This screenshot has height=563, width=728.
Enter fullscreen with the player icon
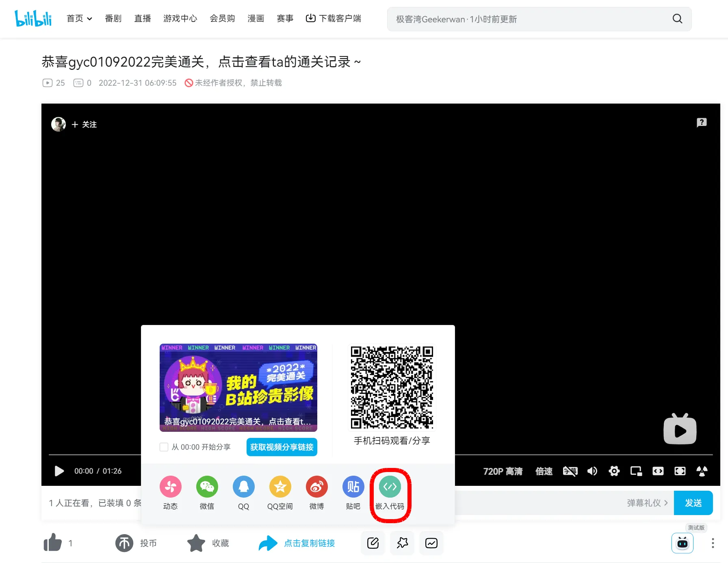point(680,471)
